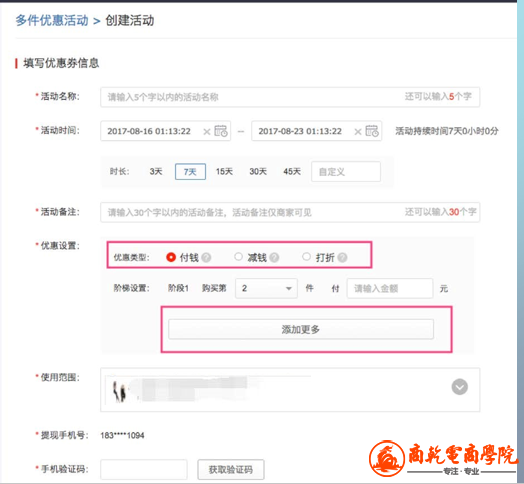This screenshot has width=524, height=484.
Task: Select the 付钱 radio button
Action: 171,257
